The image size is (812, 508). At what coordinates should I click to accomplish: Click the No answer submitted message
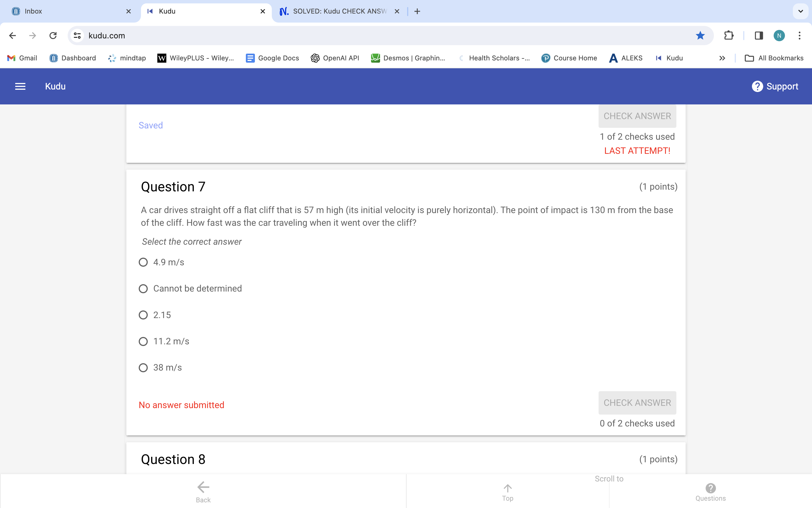click(182, 405)
